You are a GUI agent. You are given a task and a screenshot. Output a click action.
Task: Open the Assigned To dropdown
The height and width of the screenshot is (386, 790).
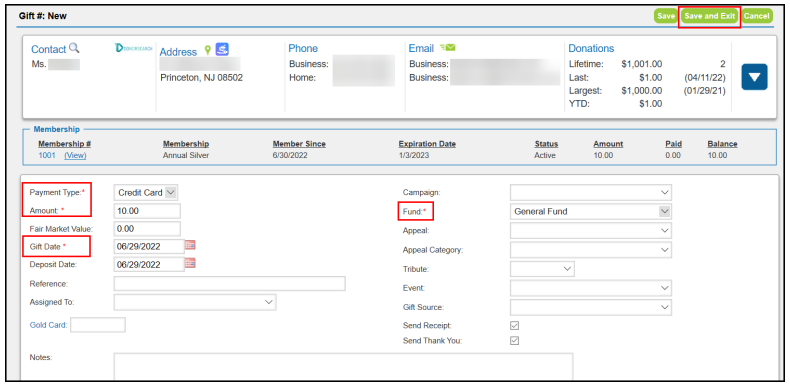(x=195, y=302)
